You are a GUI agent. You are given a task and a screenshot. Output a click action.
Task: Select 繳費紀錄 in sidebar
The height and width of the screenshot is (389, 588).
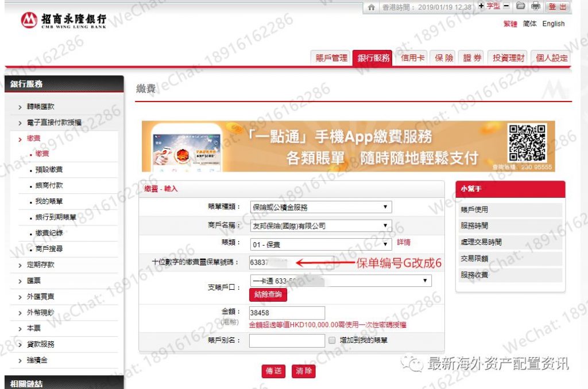(x=49, y=233)
